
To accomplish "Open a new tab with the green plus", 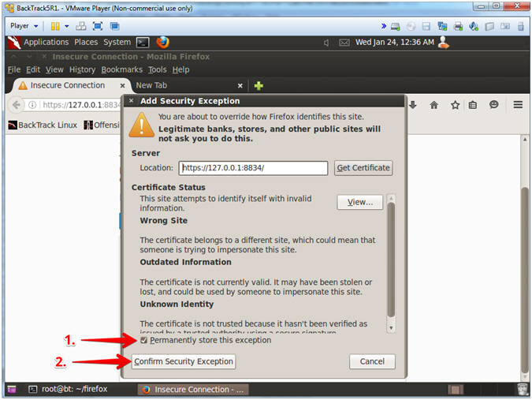I will [259, 86].
